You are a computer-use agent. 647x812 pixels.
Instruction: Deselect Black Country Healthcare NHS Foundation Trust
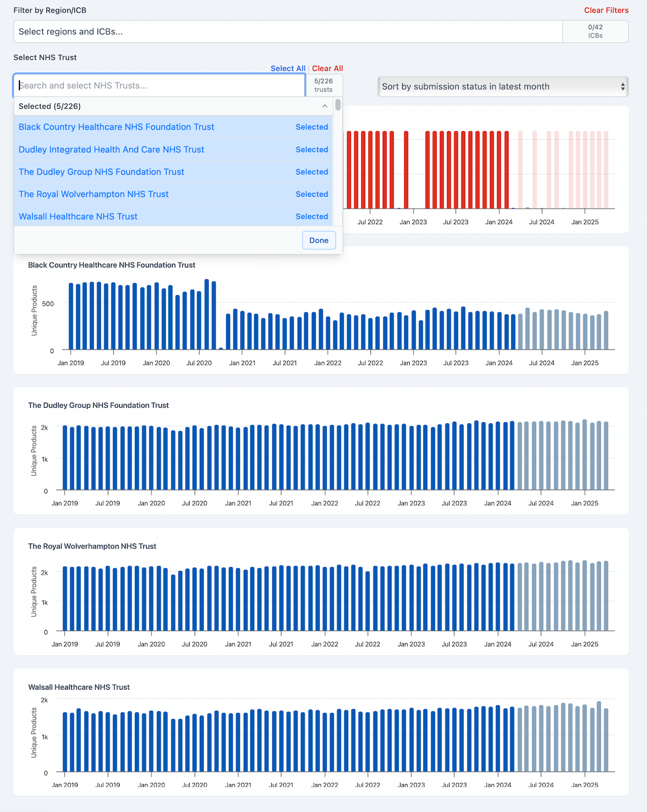pyautogui.click(x=173, y=127)
